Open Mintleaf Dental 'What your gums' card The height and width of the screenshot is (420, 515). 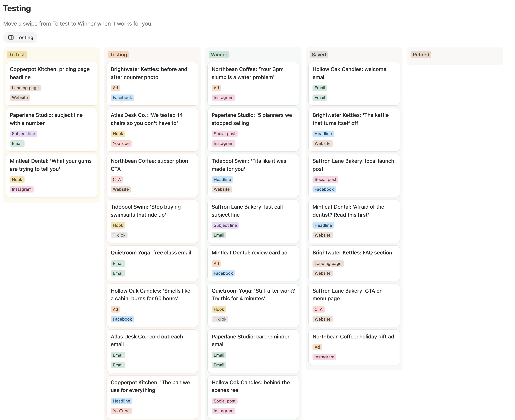[51, 175]
